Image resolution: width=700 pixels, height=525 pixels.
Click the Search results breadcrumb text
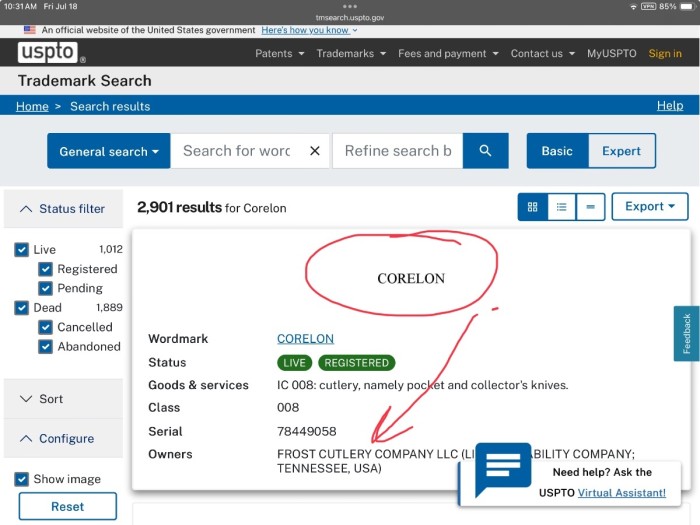110,106
